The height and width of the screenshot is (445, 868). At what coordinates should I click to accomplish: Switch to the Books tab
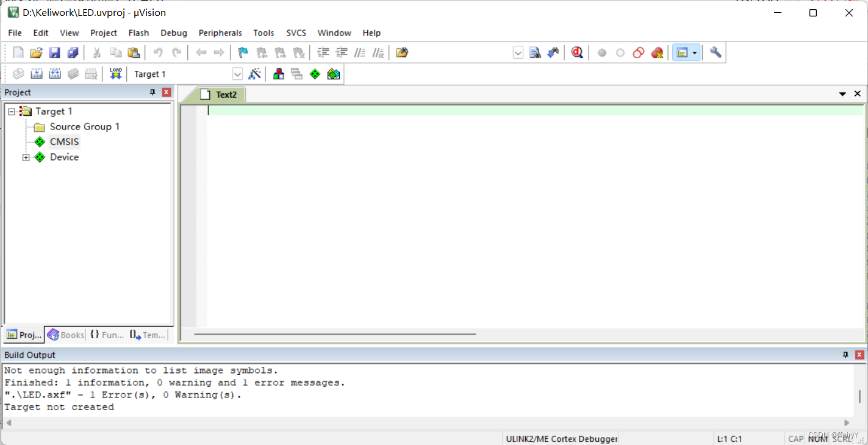[65, 335]
